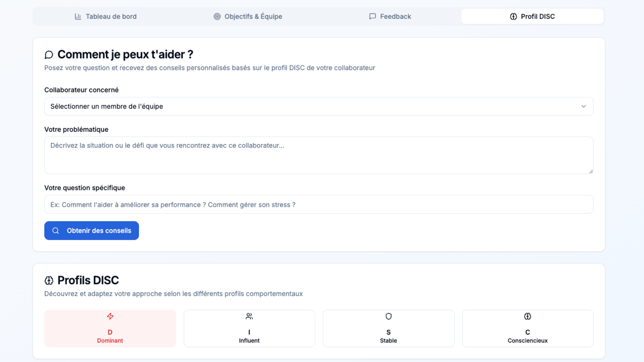644x362 pixels.
Task: Click the brain icon on the Consciencieux card
Action: click(x=528, y=316)
